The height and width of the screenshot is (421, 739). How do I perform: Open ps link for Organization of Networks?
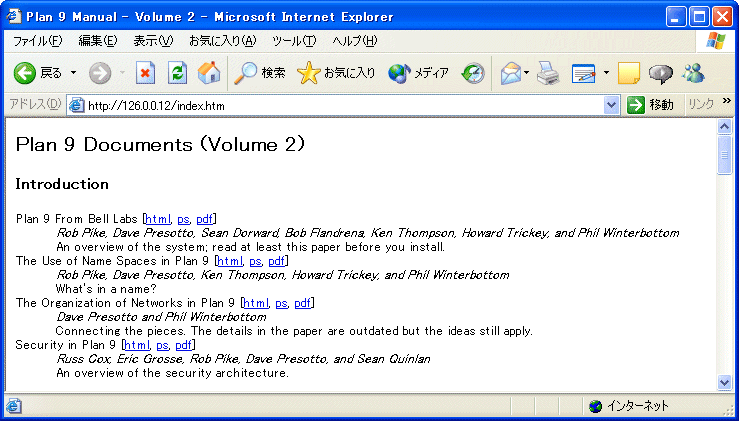[x=281, y=304]
